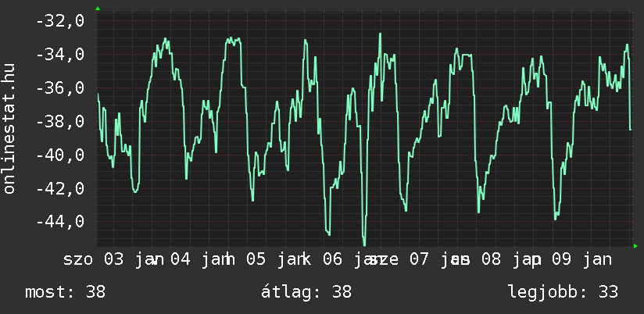Viewport: 644px width, 314px height.
Task: Choose the -42,0 y-axis label
Action: (x=61, y=188)
